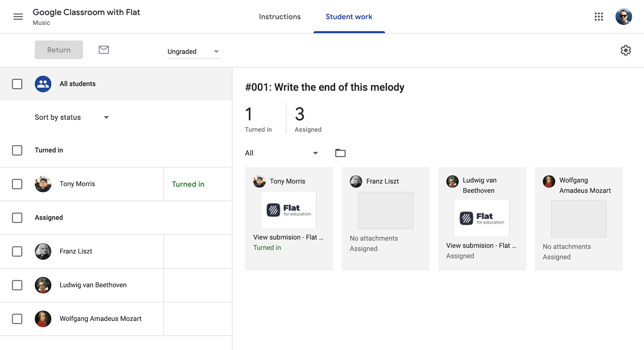Viewport: 644px width, 350px height.
Task: Open the email icon to message students
Action: point(103,50)
